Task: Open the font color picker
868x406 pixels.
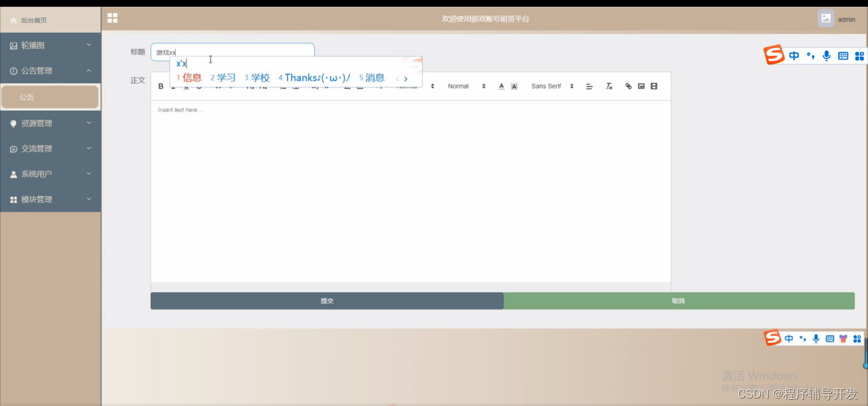Action: [501, 86]
